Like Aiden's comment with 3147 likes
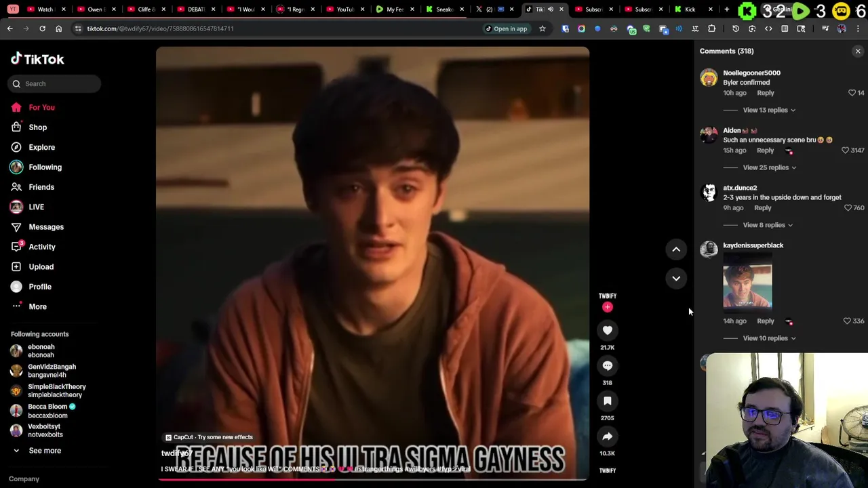 pos(845,150)
